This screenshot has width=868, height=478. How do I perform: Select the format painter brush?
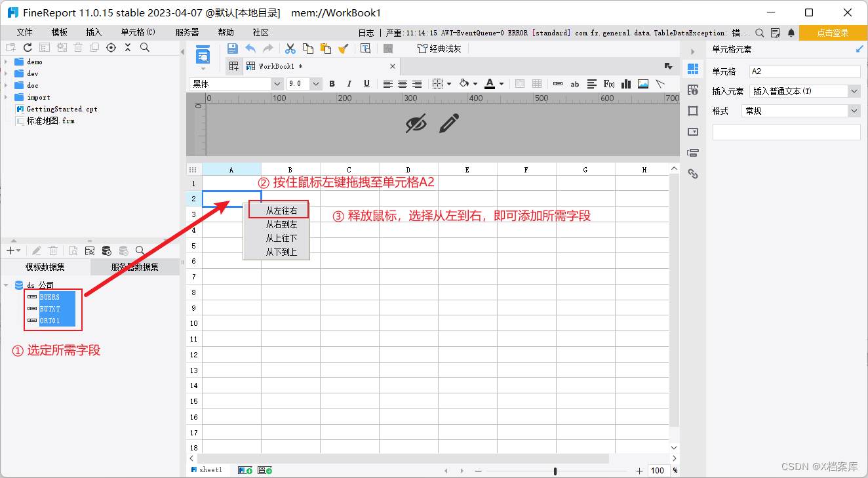[343, 48]
